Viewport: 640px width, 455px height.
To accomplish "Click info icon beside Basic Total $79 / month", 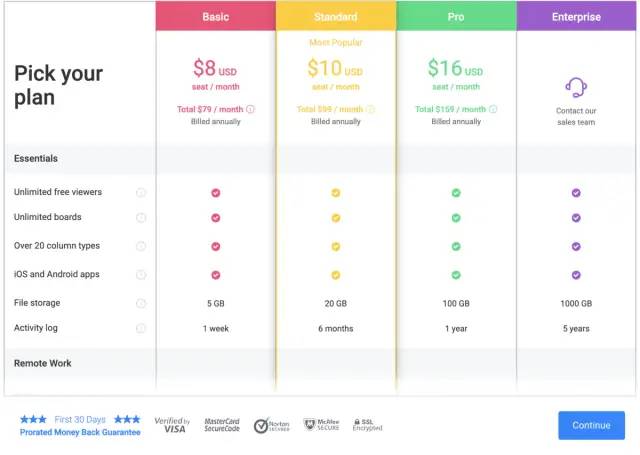I will coord(250,109).
